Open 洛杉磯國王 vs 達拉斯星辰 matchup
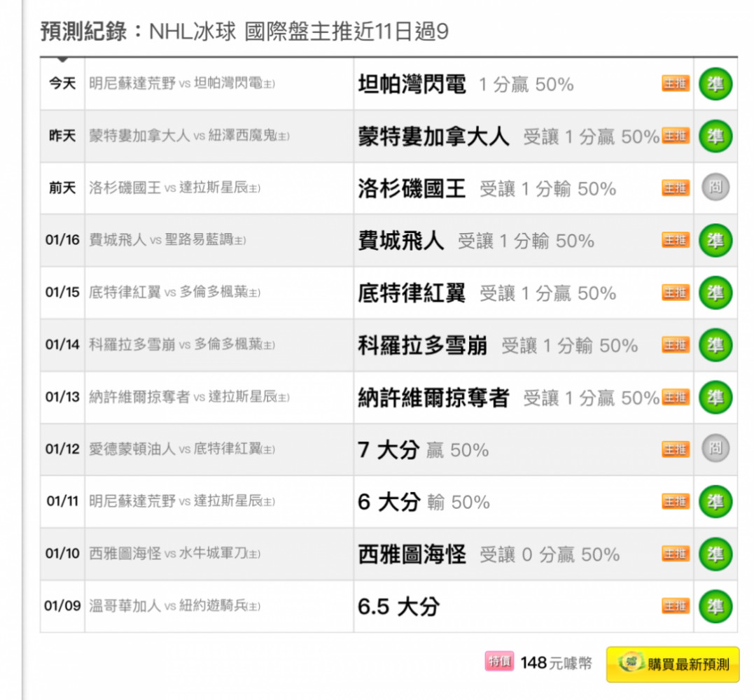Screen dimensions: 754x700 pyautogui.click(x=175, y=188)
